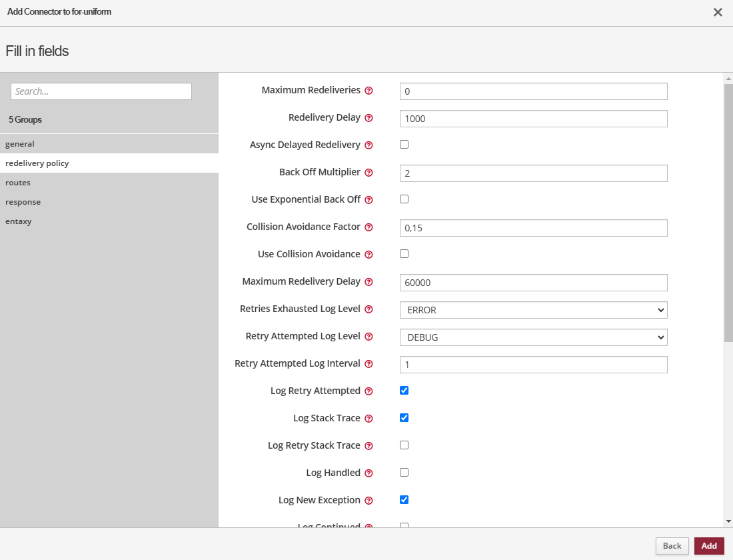Image resolution: width=733 pixels, height=560 pixels.
Task: Click the vertical scrollbar down arrow
Action: tap(728, 521)
